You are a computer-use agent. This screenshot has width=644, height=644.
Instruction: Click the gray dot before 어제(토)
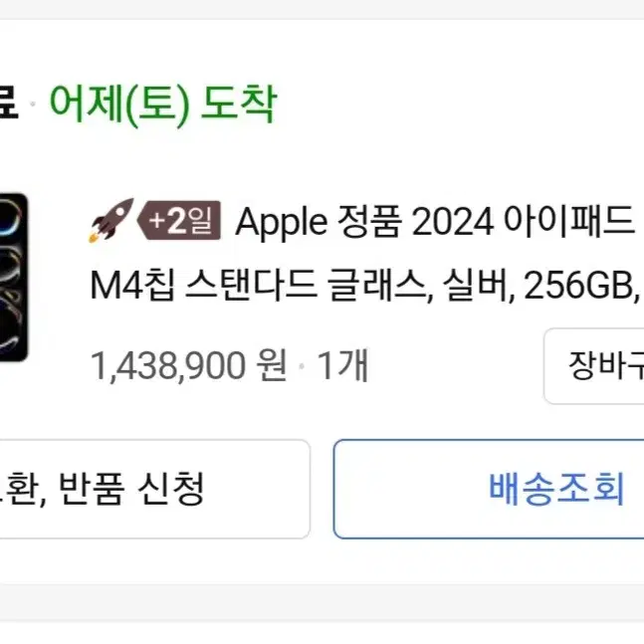33,105
